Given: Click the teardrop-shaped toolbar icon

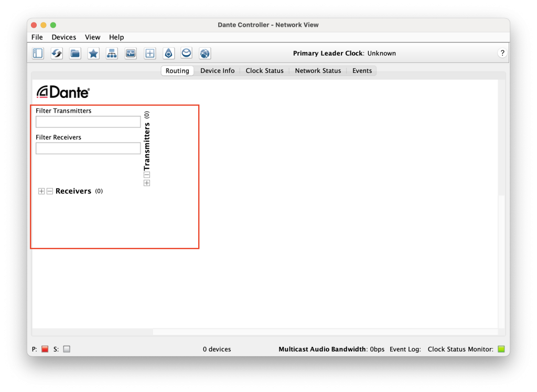Looking at the screenshot, I should [168, 53].
